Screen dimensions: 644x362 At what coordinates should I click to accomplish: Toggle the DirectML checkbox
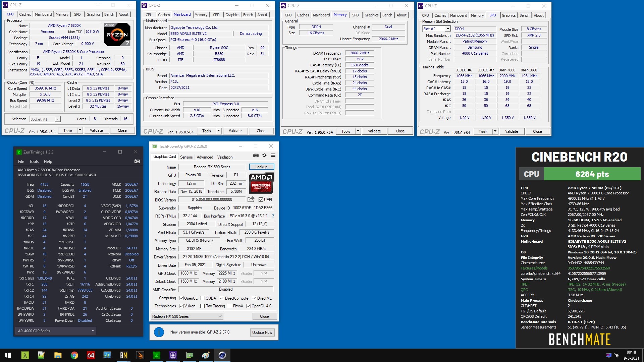(x=254, y=298)
